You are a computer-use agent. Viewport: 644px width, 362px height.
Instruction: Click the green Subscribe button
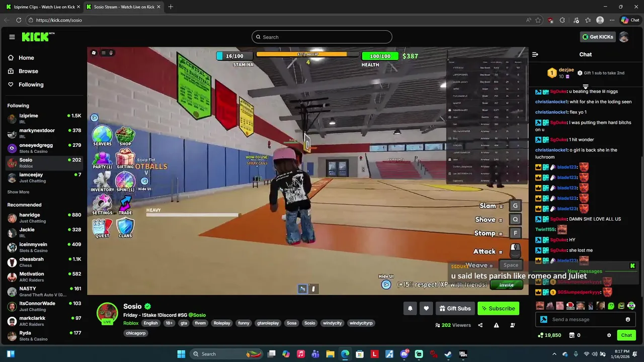tap(498, 308)
